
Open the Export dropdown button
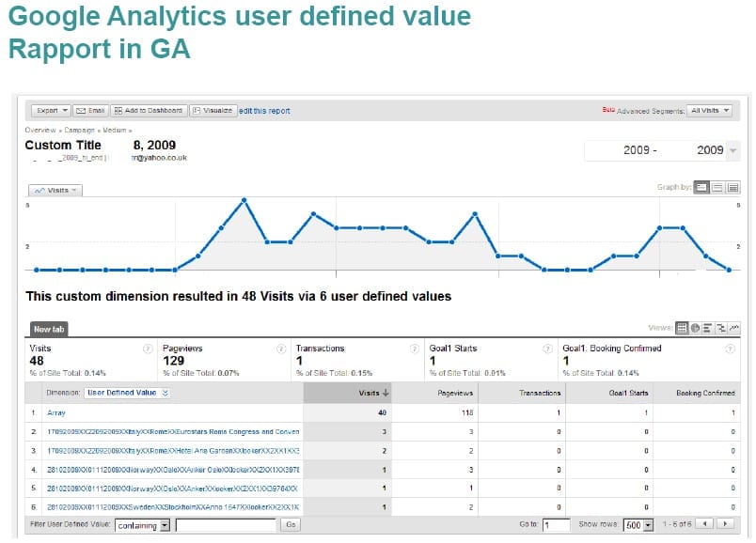(51, 111)
